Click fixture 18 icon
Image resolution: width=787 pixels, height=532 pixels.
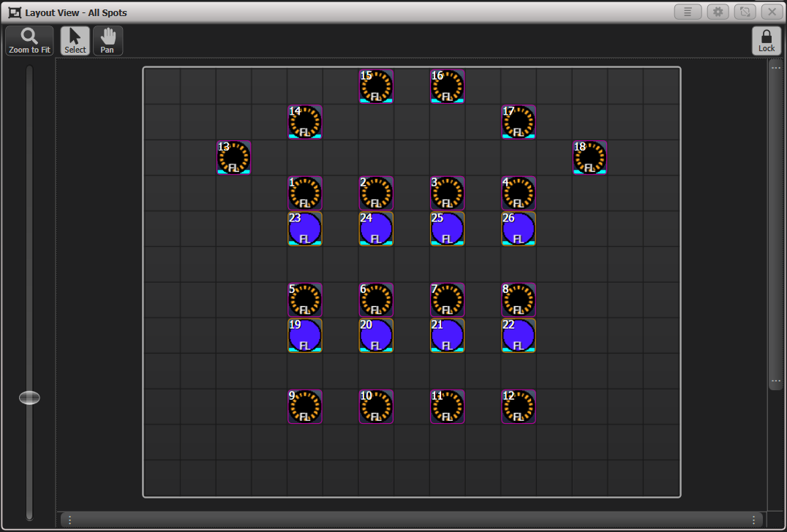coord(589,158)
